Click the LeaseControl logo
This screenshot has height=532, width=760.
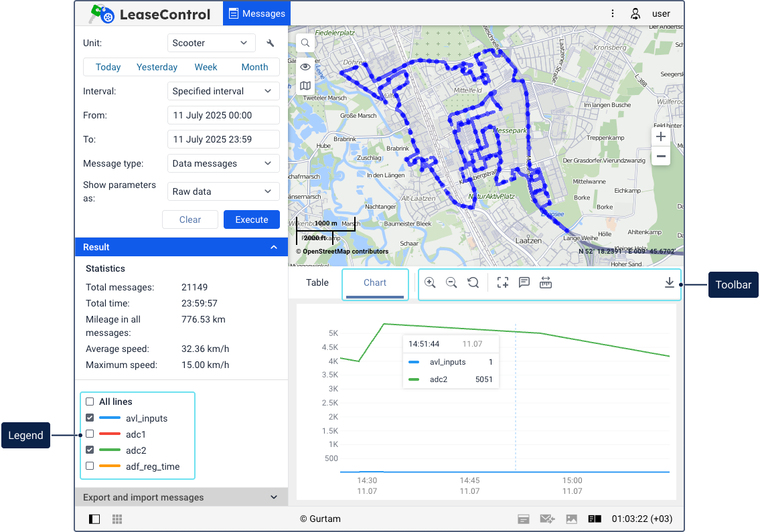(x=150, y=14)
